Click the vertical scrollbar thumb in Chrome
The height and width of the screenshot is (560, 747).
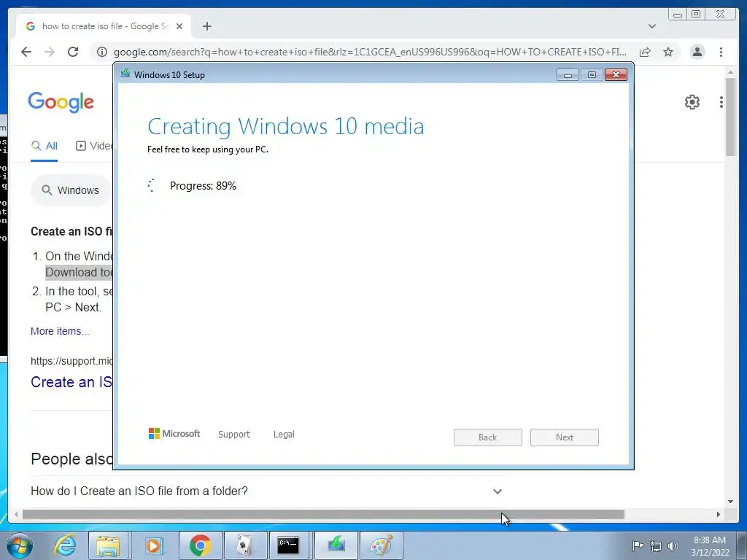pos(730,117)
